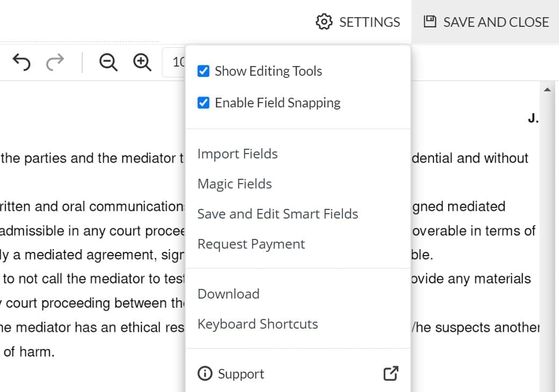Image resolution: width=559 pixels, height=392 pixels.
Task: Click the redo arrow icon
Action: click(x=55, y=62)
